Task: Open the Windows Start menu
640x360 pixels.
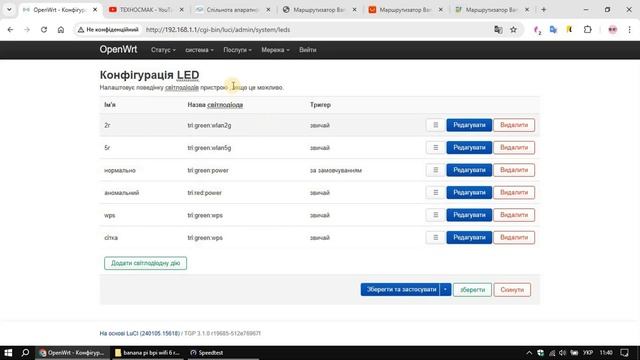Action: pyautogui.click(x=8, y=353)
